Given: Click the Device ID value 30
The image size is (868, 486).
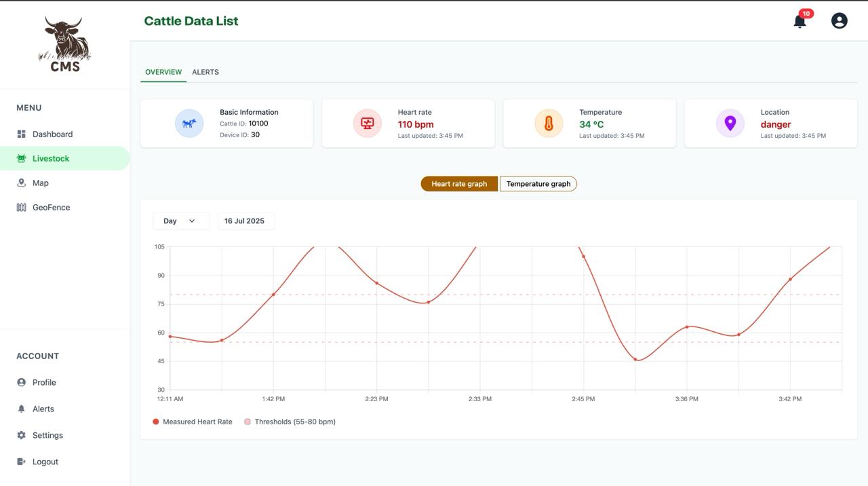Looking at the screenshot, I should click(256, 135).
